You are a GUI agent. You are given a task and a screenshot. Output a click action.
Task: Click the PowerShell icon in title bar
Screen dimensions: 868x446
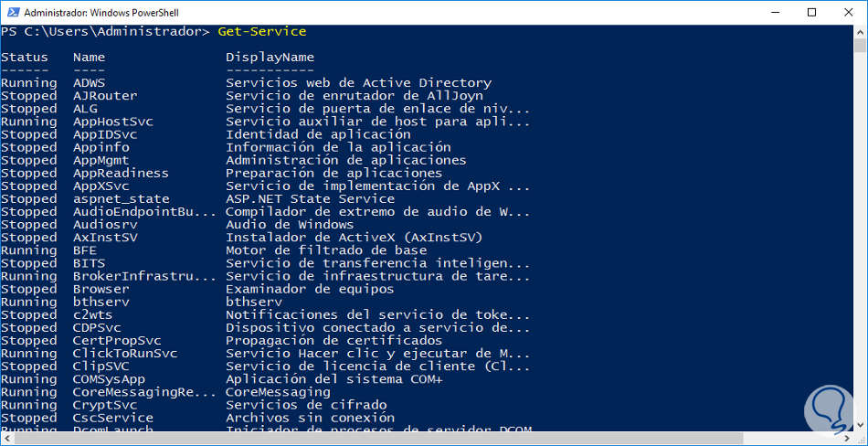tap(11, 13)
